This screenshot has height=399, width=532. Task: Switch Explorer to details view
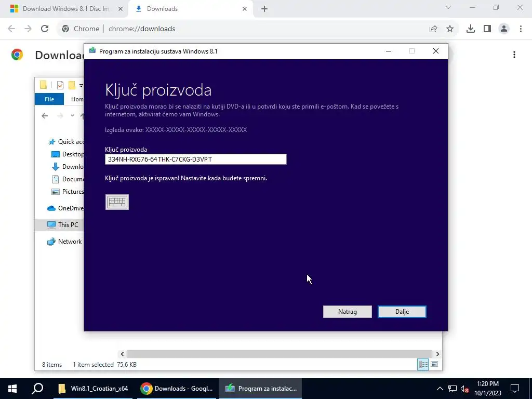[423, 364]
